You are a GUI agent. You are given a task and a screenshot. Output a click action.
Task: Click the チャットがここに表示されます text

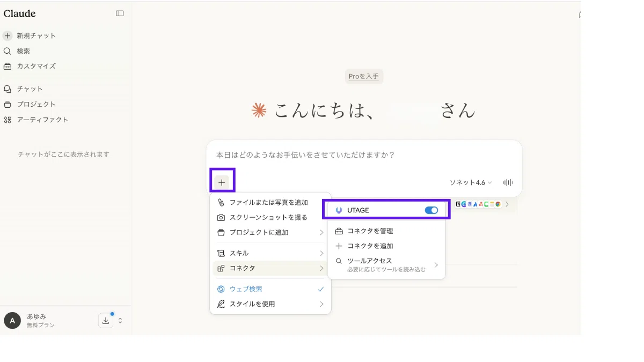63,154
